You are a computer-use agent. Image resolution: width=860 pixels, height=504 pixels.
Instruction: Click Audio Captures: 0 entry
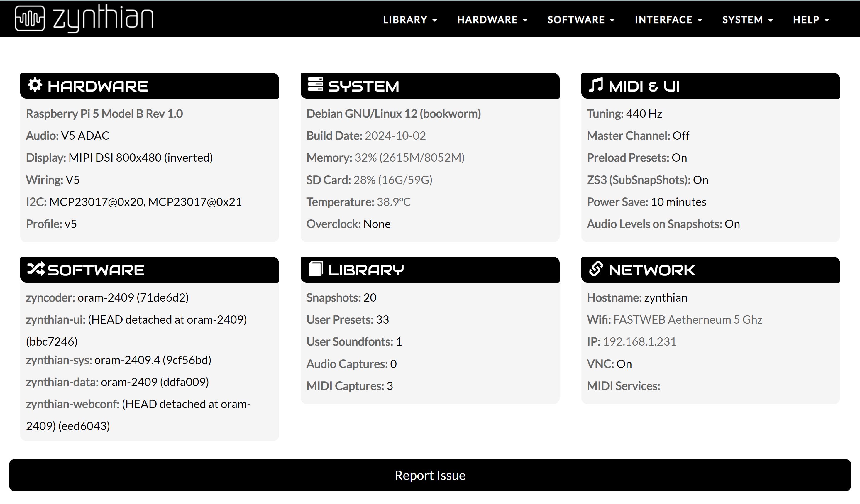(x=351, y=364)
